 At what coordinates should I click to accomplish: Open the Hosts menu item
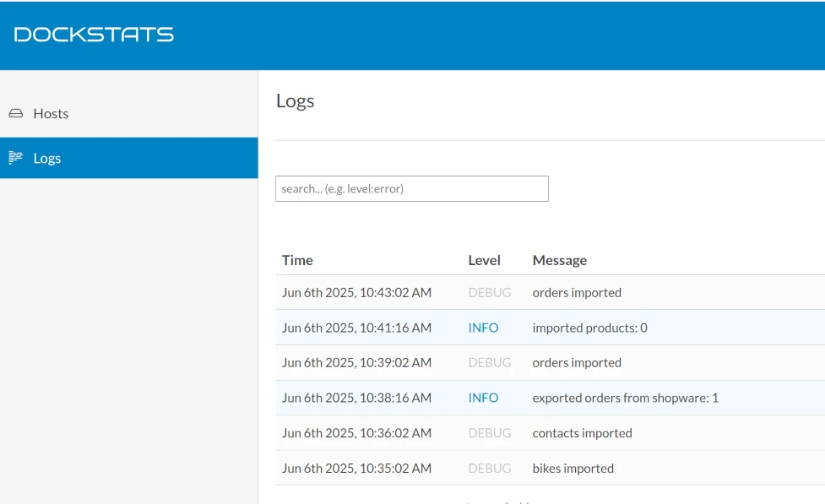click(x=129, y=114)
